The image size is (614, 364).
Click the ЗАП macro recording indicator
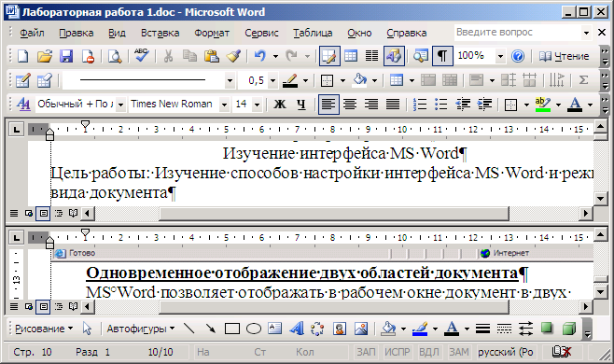[x=366, y=352]
